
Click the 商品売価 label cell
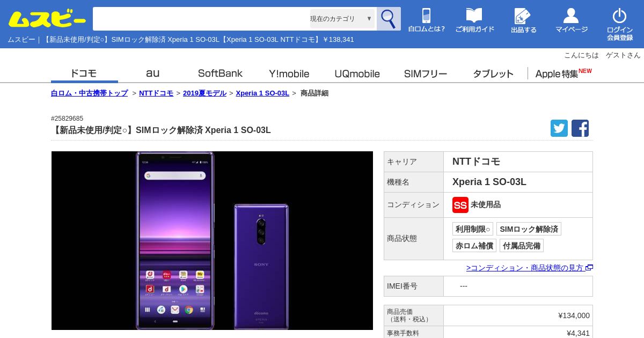tap(414, 315)
